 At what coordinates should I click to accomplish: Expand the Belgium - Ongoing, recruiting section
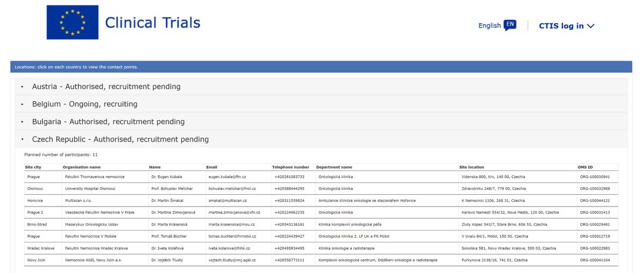tap(85, 104)
